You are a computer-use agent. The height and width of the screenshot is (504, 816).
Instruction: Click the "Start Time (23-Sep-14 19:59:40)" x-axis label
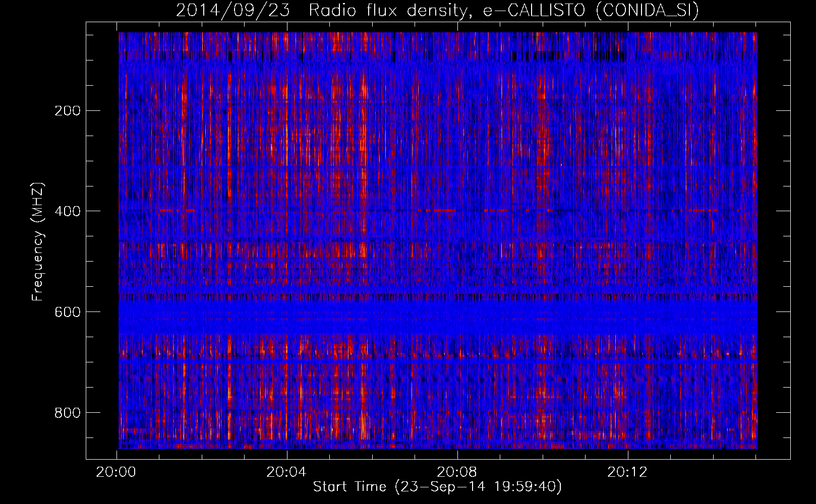(x=437, y=487)
